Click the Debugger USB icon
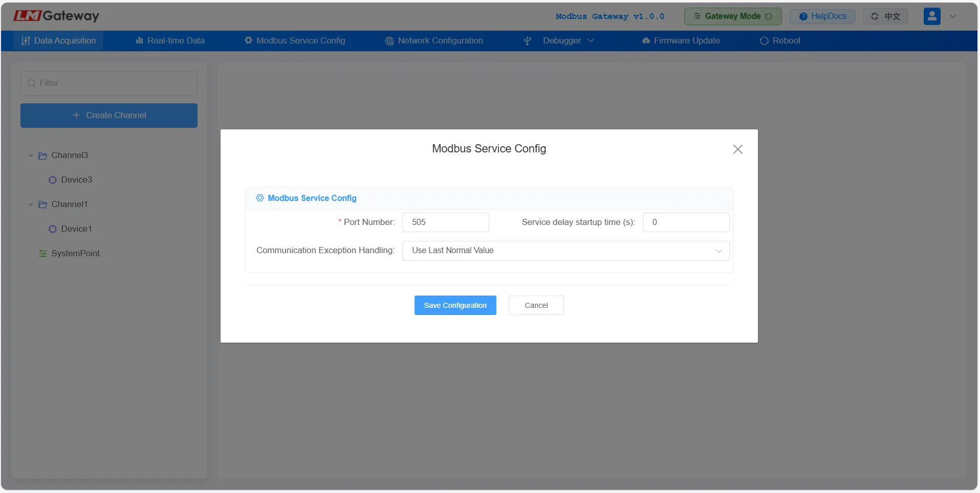 click(x=527, y=41)
